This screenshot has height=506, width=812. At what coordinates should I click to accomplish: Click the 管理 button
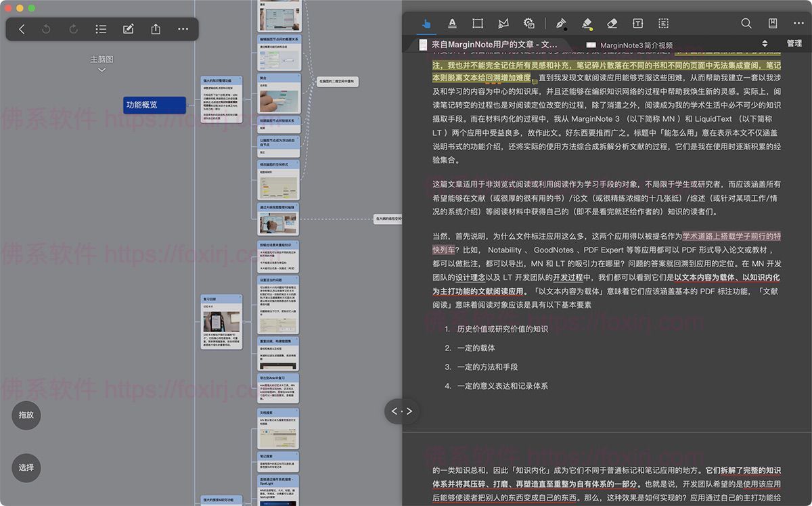point(794,44)
